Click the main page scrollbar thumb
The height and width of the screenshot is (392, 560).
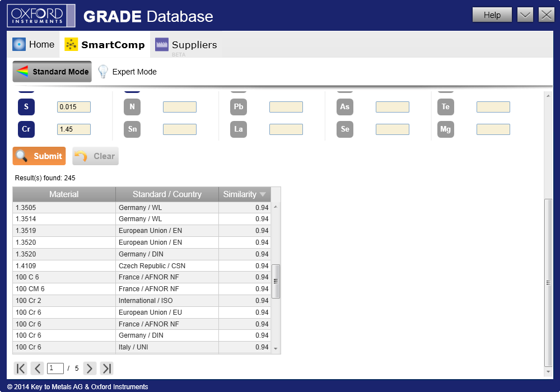[548, 282]
